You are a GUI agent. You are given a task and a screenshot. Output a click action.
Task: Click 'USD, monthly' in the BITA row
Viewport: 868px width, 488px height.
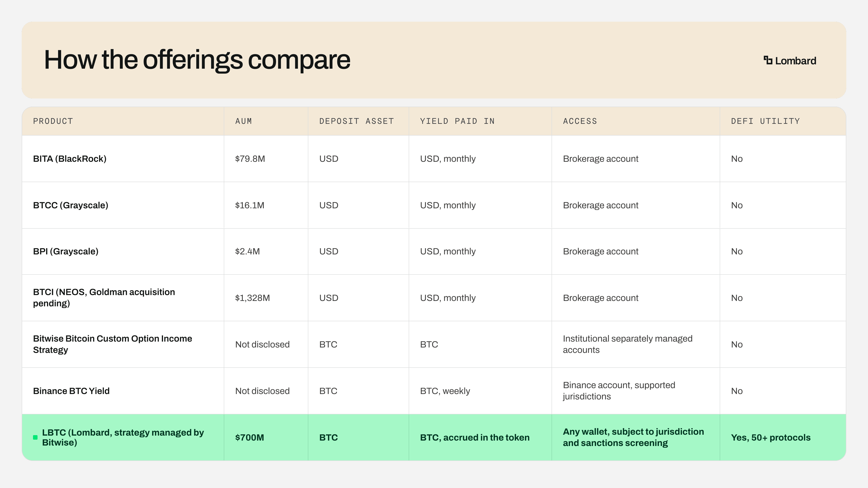point(448,159)
